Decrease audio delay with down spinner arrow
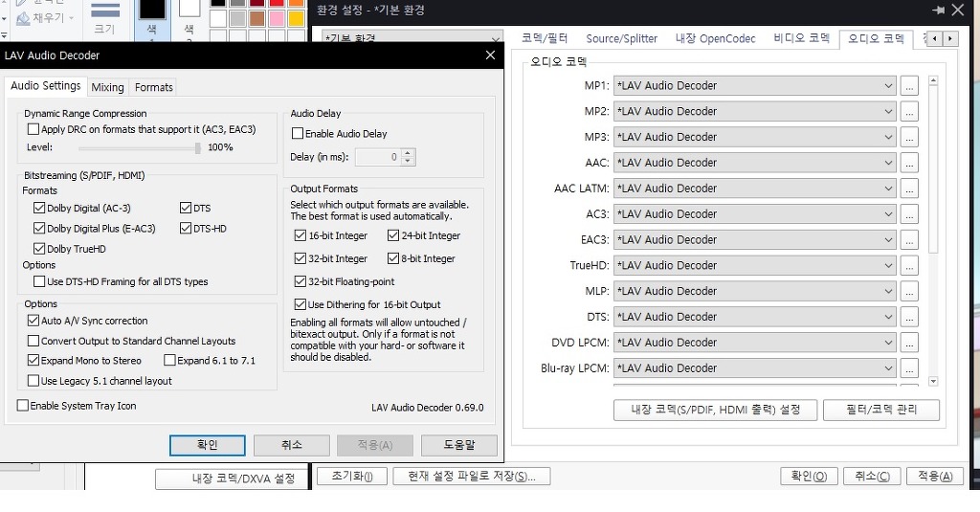This screenshot has height=512, width=980. click(x=408, y=161)
